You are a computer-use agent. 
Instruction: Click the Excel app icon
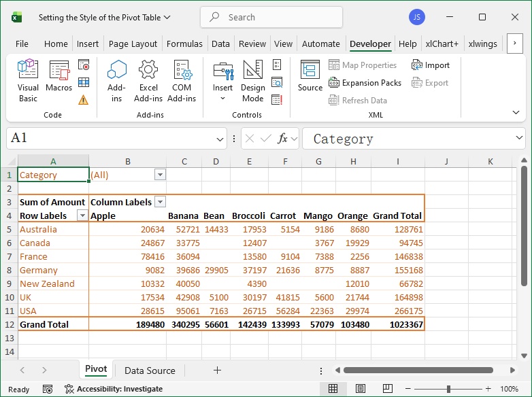point(16,17)
